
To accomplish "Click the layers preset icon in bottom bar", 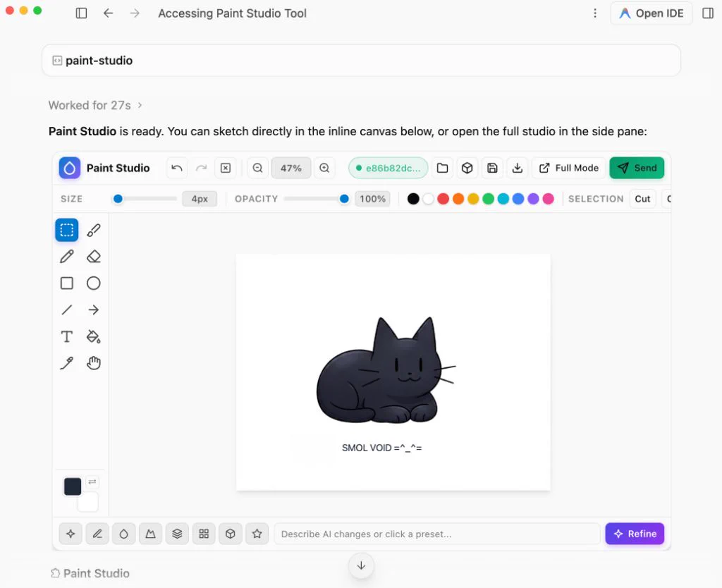I will click(x=177, y=534).
